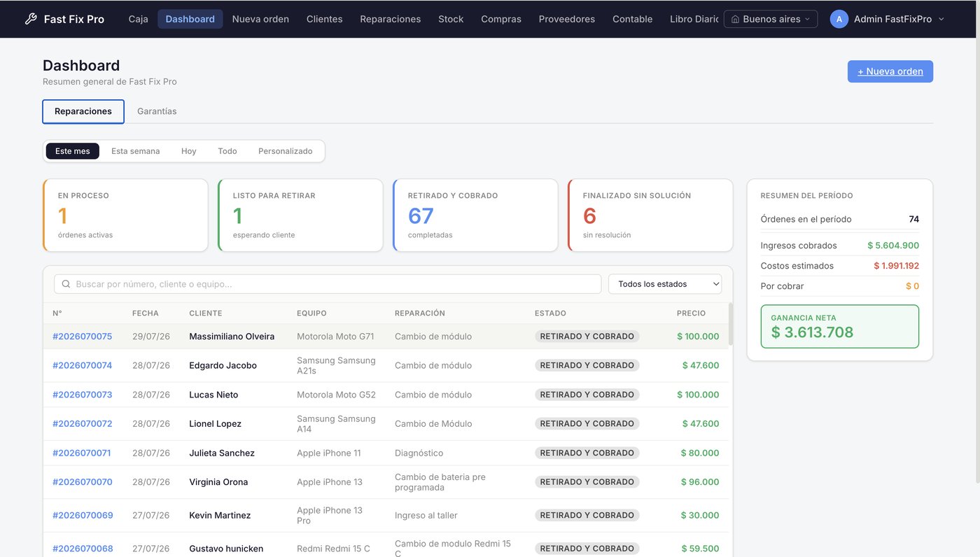Click the Apple iPhone 11 equipment cell
Screen dimensions: 980x557
point(329,453)
